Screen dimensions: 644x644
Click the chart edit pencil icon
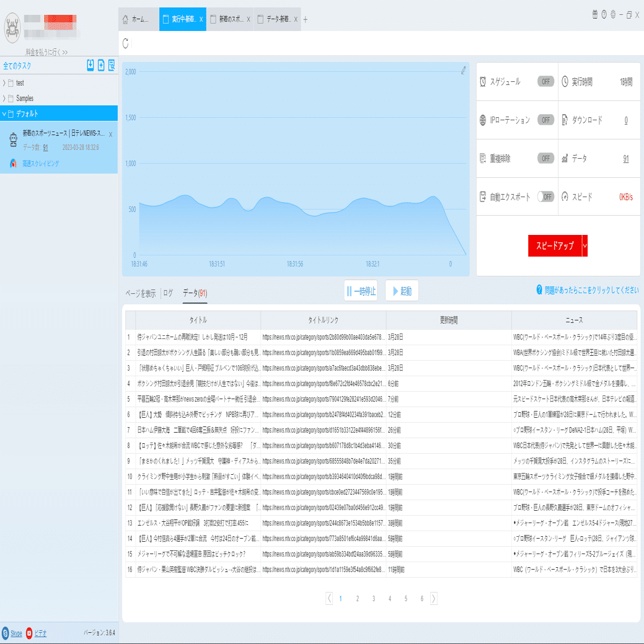463,70
